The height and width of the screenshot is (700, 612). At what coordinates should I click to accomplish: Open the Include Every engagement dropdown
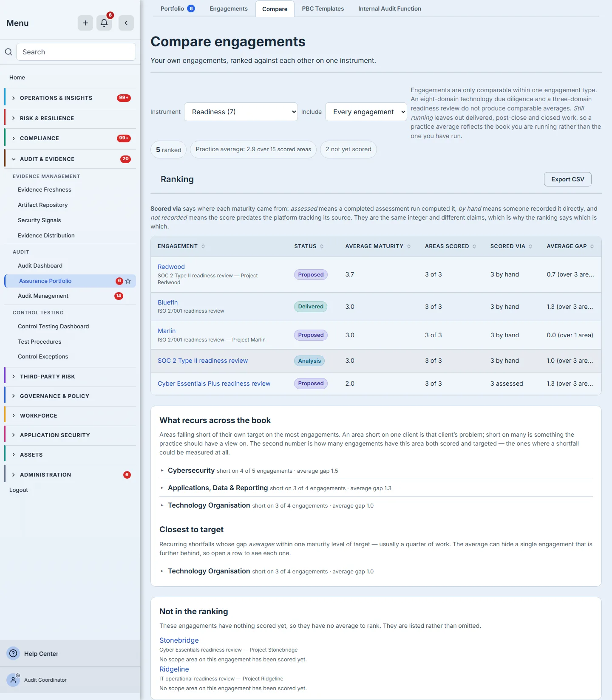click(366, 112)
